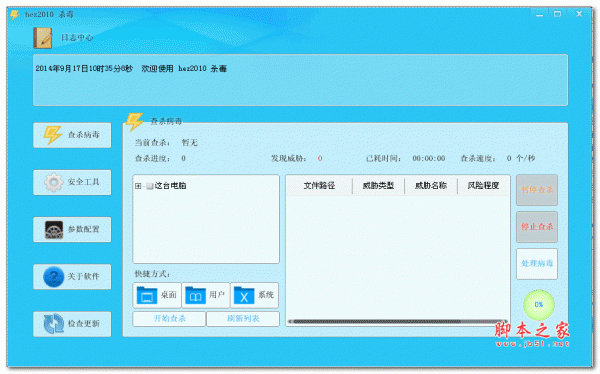Image resolution: width=600 pixels, height=374 pixels.
Task: Click the green 0% progress circle
Action: [x=539, y=305]
